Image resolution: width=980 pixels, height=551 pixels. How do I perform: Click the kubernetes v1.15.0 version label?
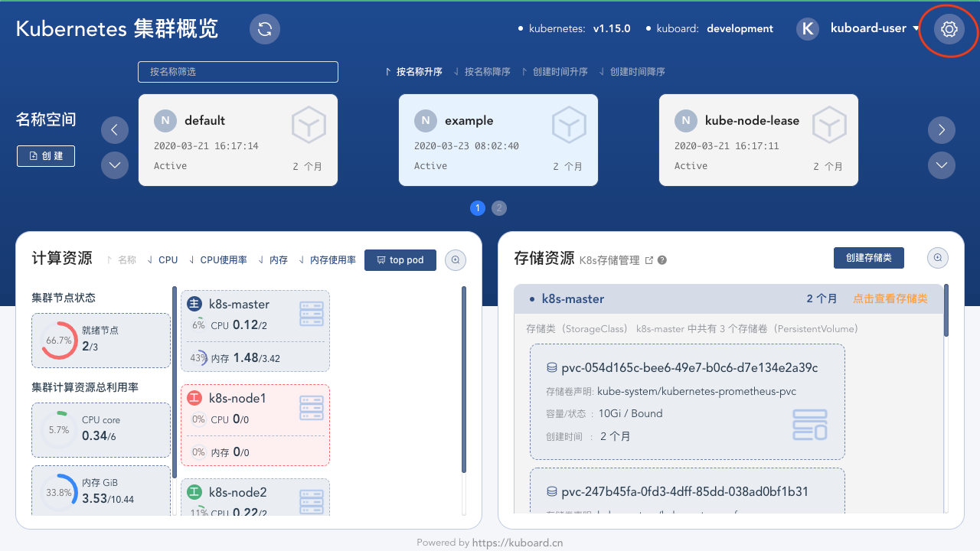[573, 28]
